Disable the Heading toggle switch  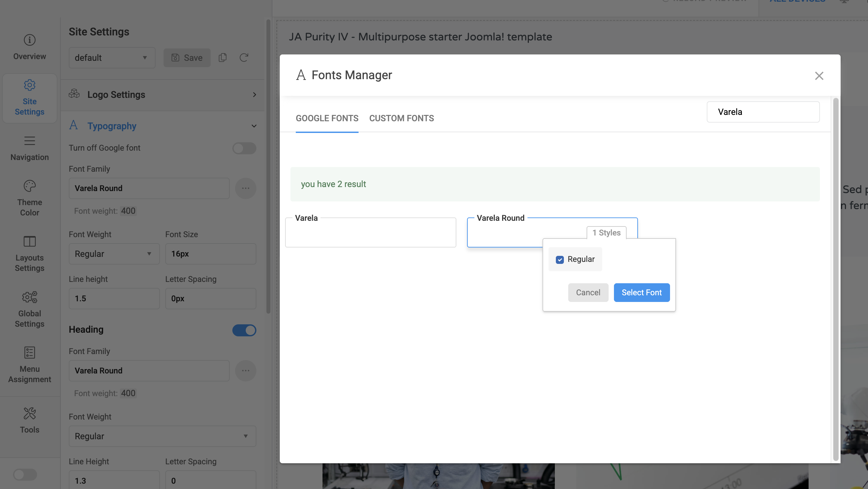244,330
